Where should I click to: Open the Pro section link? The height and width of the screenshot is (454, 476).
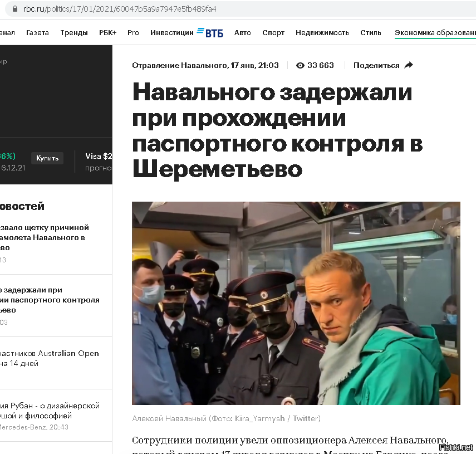133,32
